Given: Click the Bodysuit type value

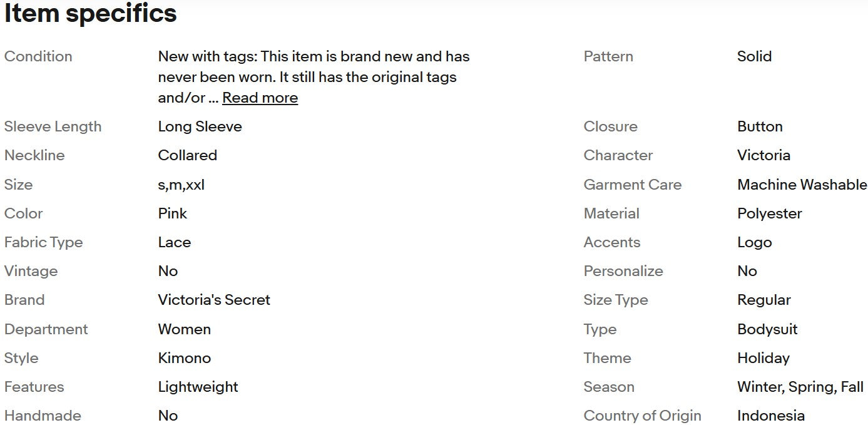Looking at the screenshot, I should pyautogui.click(x=767, y=329).
